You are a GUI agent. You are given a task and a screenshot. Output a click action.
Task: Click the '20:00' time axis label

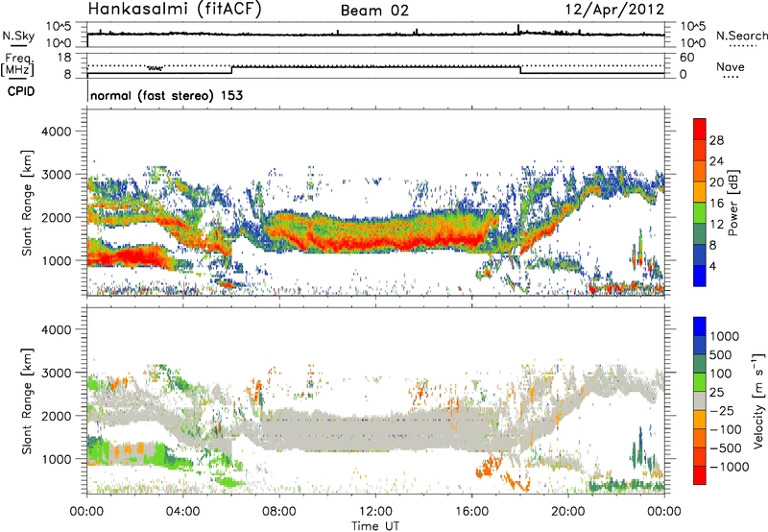tap(568, 511)
